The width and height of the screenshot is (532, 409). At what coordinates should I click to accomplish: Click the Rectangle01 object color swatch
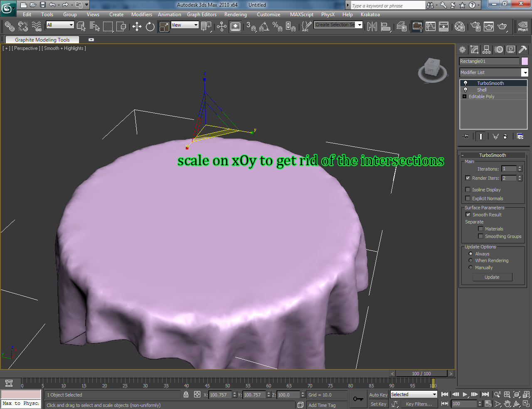[525, 61]
